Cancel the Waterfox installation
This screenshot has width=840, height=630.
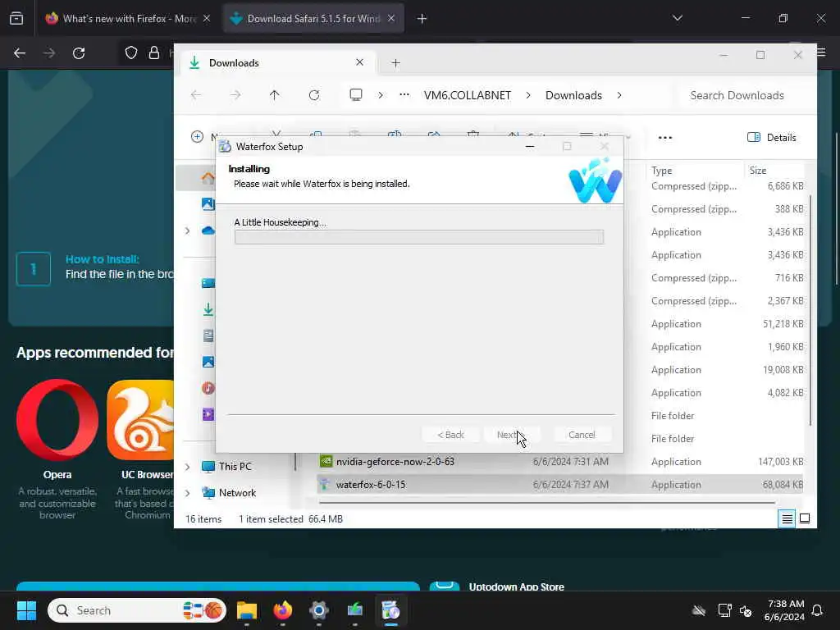click(x=582, y=435)
